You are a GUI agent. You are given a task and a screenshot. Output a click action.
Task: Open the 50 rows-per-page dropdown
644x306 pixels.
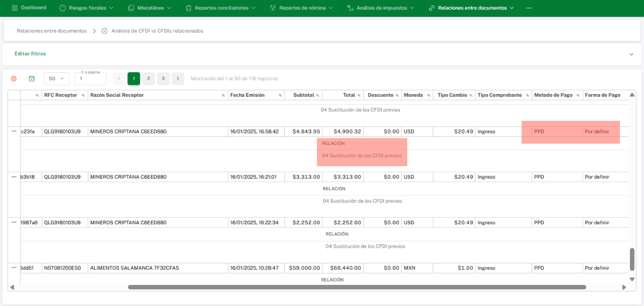(57, 79)
